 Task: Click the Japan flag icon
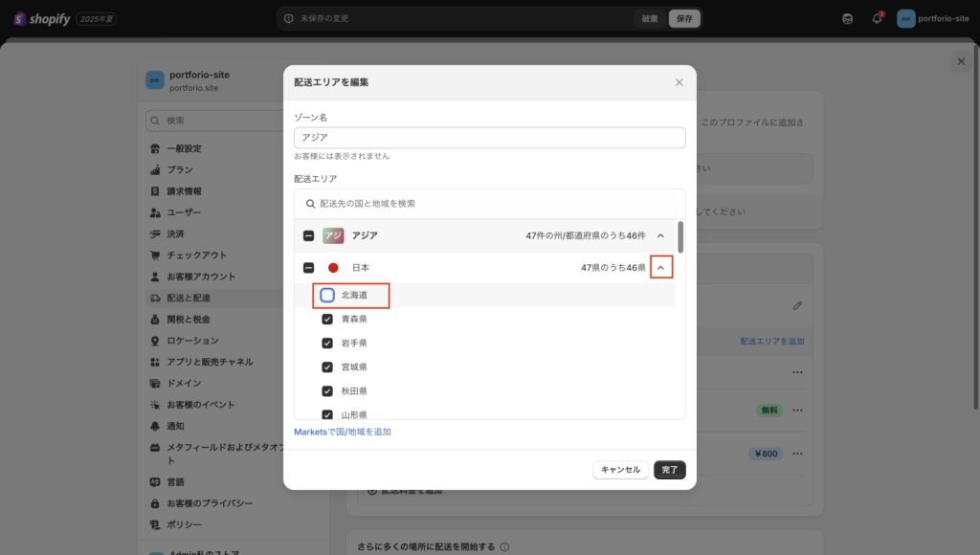click(333, 268)
